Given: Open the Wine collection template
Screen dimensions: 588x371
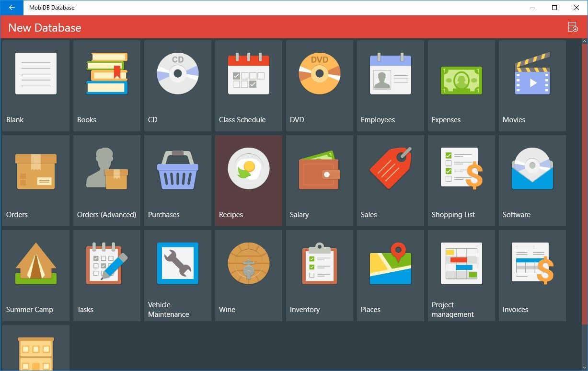Looking at the screenshot, I should click(248, 276).
